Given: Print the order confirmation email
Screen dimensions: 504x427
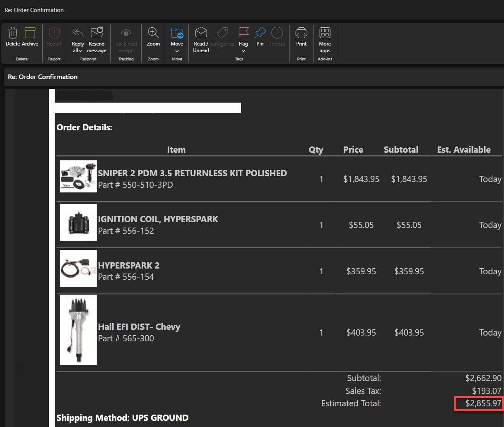Looking at the screenshot, I should (301, 36).
